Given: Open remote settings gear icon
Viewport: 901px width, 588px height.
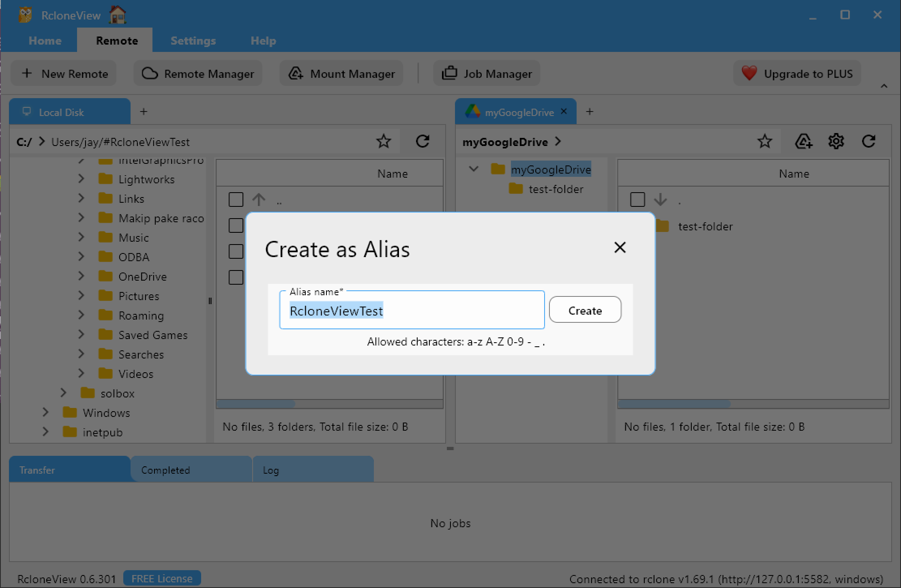Looking at the screenshot, I should (x=836, y=142).
